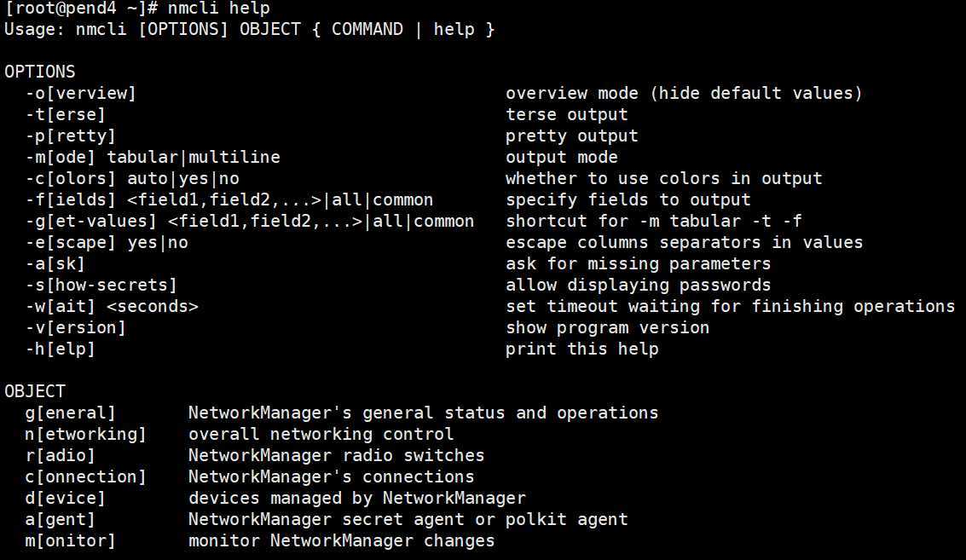Select '-m[ode] tabular|multiline' option text
Image resolution: width=966 pixels, height=560 pixels.
pyautogui.click(x=153, y=158)
